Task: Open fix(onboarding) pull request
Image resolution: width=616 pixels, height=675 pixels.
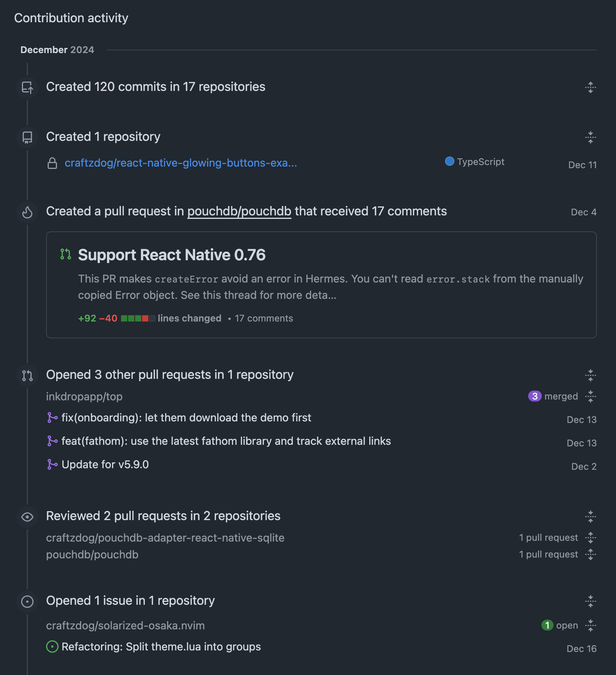Action: [186, 417]
